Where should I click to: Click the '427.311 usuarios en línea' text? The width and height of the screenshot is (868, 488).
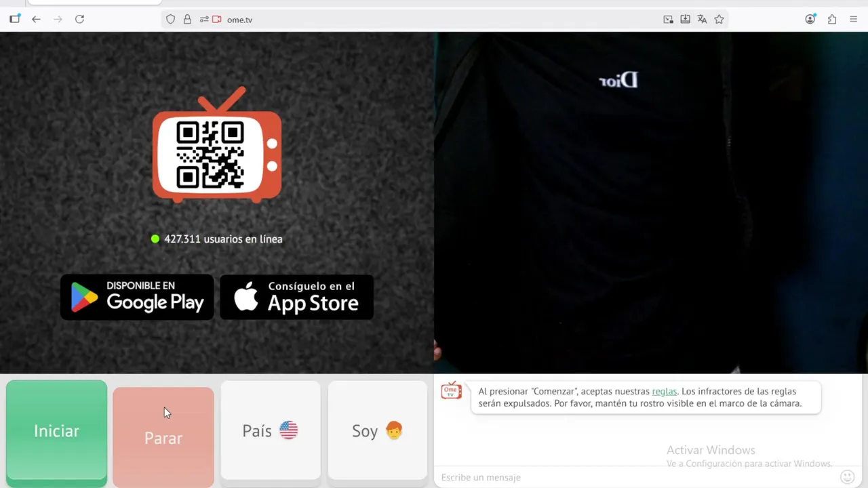tap(223, 239)
